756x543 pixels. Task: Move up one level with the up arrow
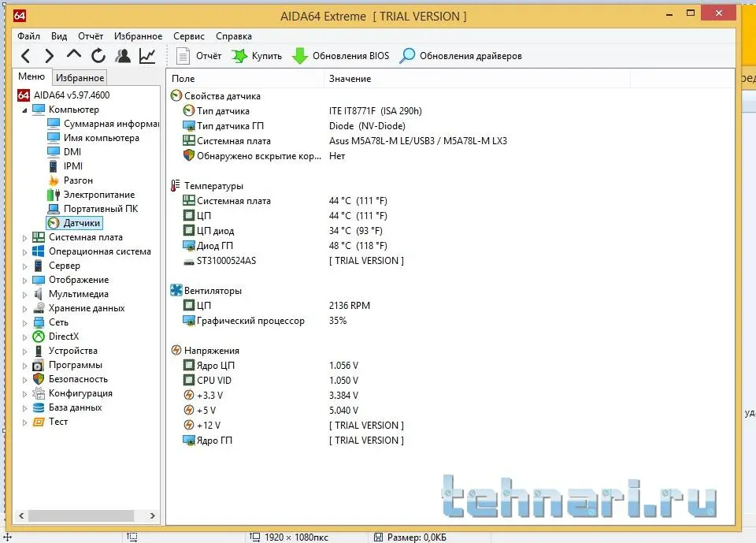[x=74, y=54]
